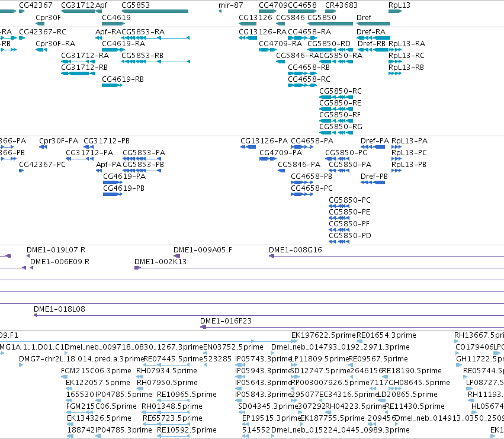Click transcript label CG5853-RA

(143, 32)
